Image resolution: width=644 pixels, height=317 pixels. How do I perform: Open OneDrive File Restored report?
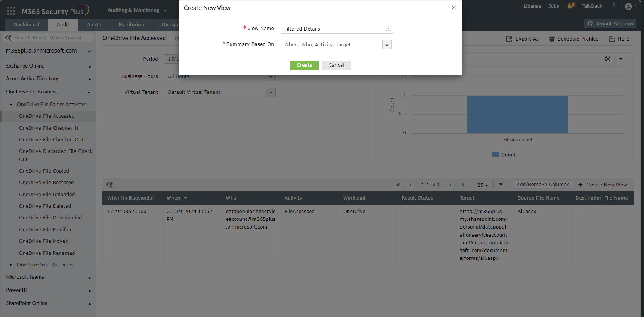(x=46, y=182)
